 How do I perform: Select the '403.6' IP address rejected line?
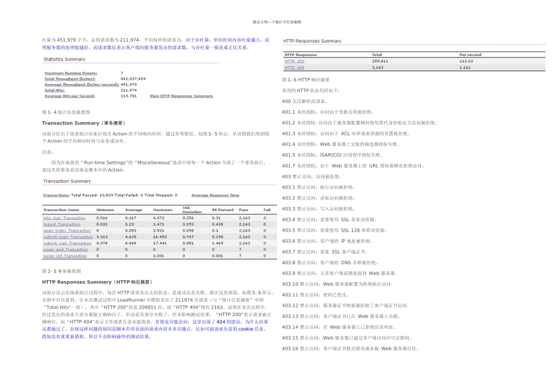click(327, 241)
